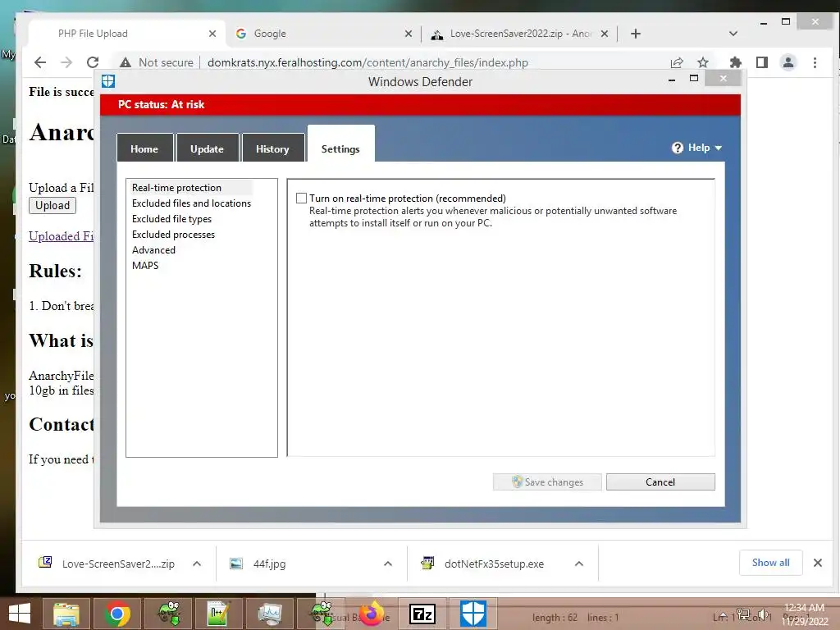Select Real-time protection in settings list
This screenshot has width=840, height=630.
(177, 188)
